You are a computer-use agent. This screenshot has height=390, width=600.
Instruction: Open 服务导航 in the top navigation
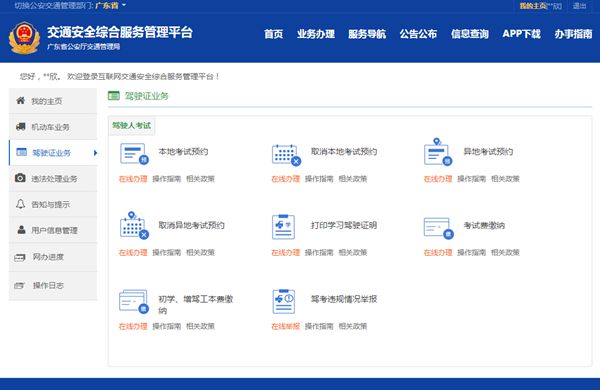click(x=367, y=34)
